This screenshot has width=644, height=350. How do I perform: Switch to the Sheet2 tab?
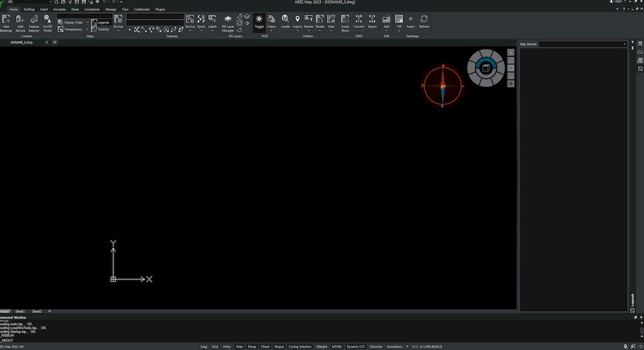pyautogui.click(x=37, y=311)
